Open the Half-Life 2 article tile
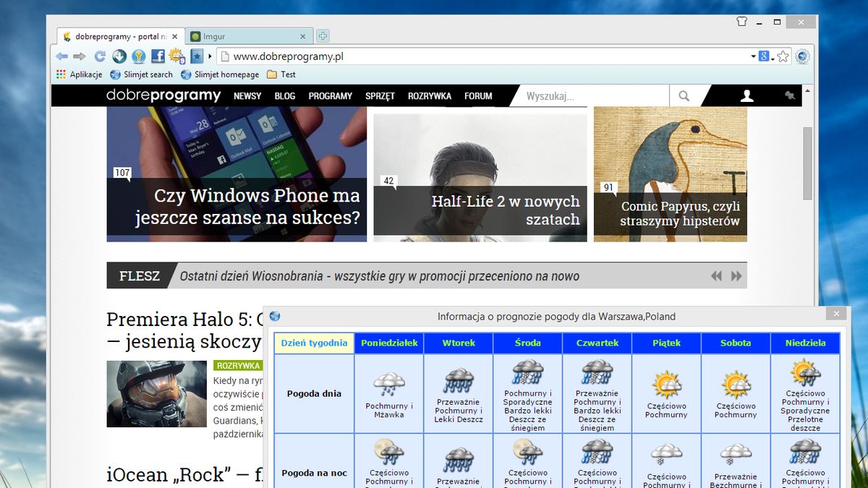 point(480,178)
